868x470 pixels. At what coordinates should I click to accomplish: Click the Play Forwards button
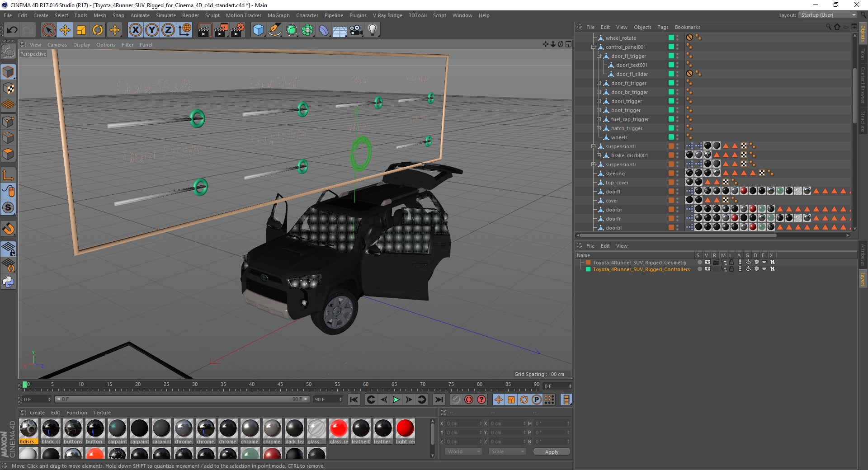coord(396,399)
